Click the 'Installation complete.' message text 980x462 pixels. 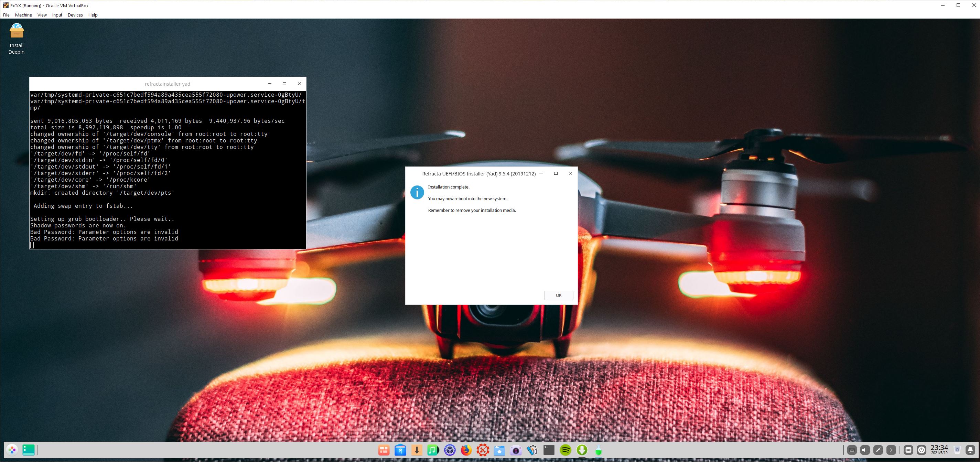click(449, 187)
